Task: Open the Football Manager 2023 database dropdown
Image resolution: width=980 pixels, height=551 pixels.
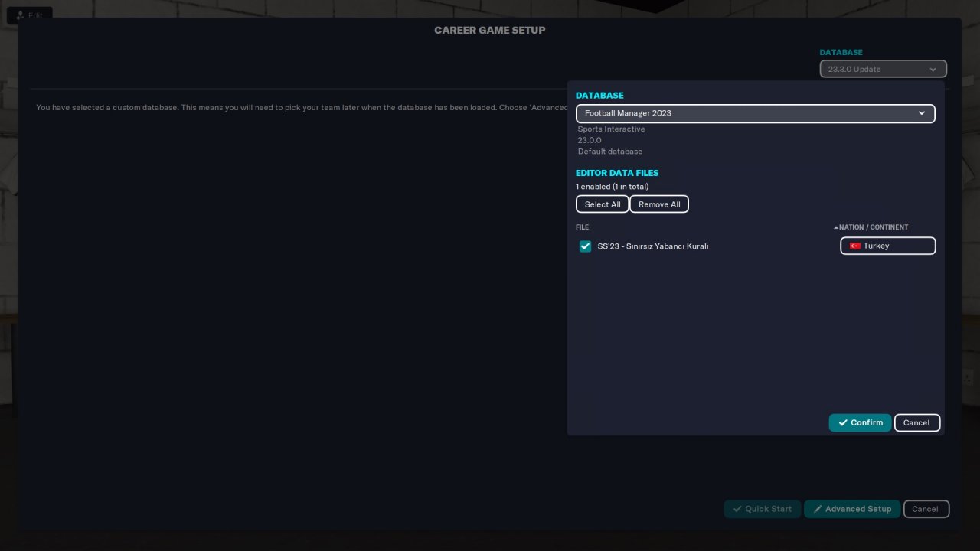Action: click(x=756, y=113)
